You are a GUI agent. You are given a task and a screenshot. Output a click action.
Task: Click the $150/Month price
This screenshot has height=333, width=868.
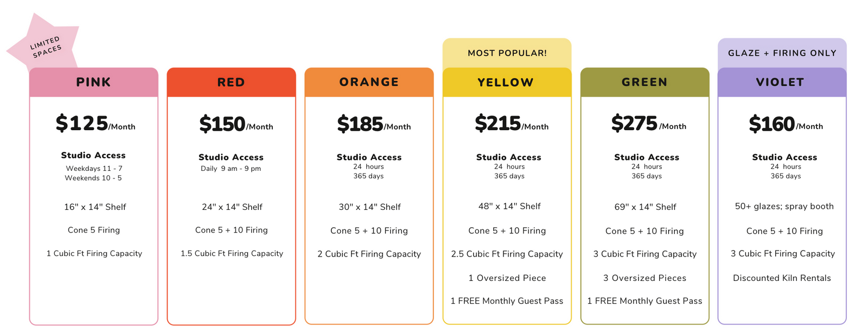pos(236,124)
